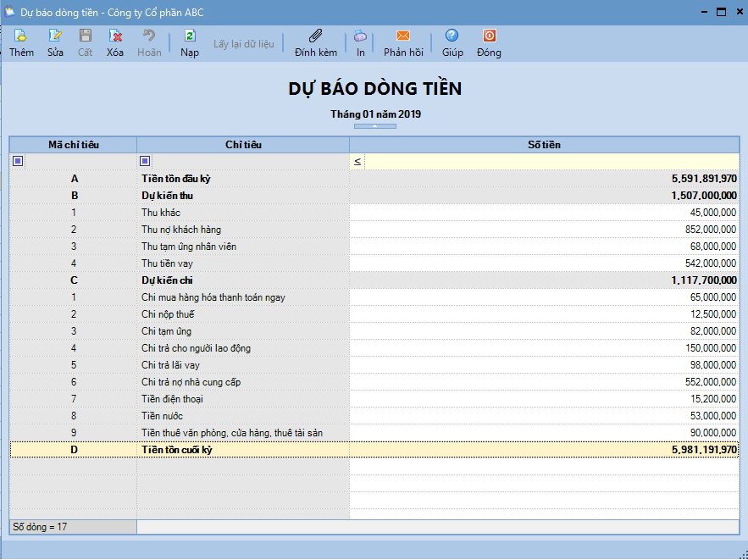Sort by the Số tiền column header
This screenshot has height=560, width=748.
pos(543,145)
